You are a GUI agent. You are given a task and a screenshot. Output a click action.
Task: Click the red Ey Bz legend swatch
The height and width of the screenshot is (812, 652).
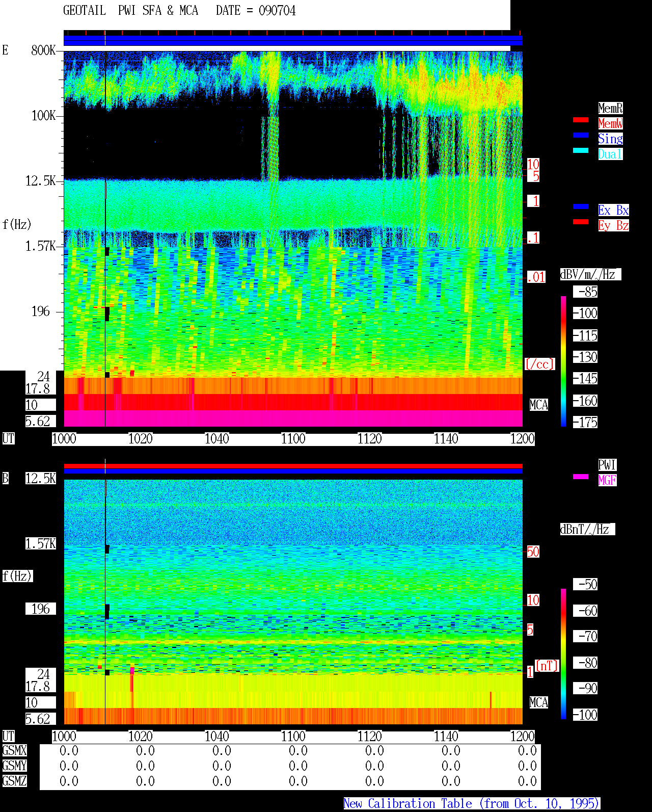coord(581,222)
